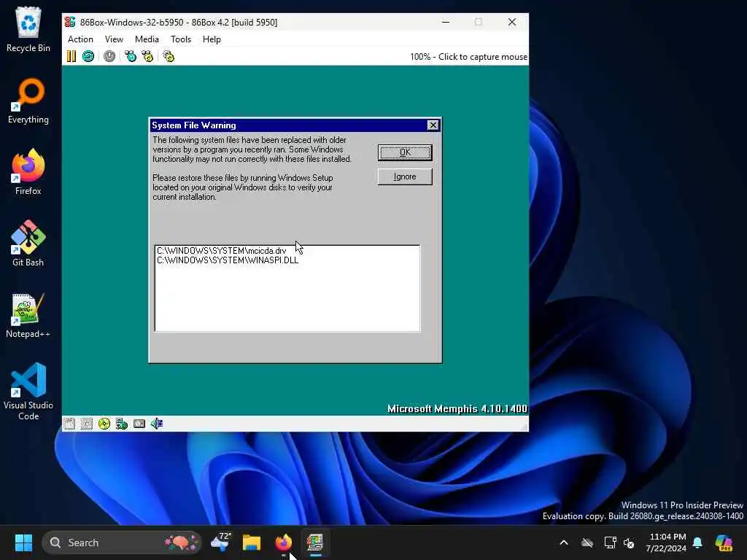Click the network status bar icon
The image size is (747, 560).
click(122, 424)
